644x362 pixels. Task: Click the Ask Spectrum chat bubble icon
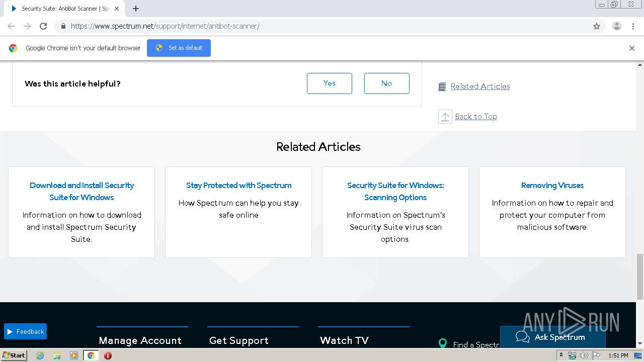(523, 337)
